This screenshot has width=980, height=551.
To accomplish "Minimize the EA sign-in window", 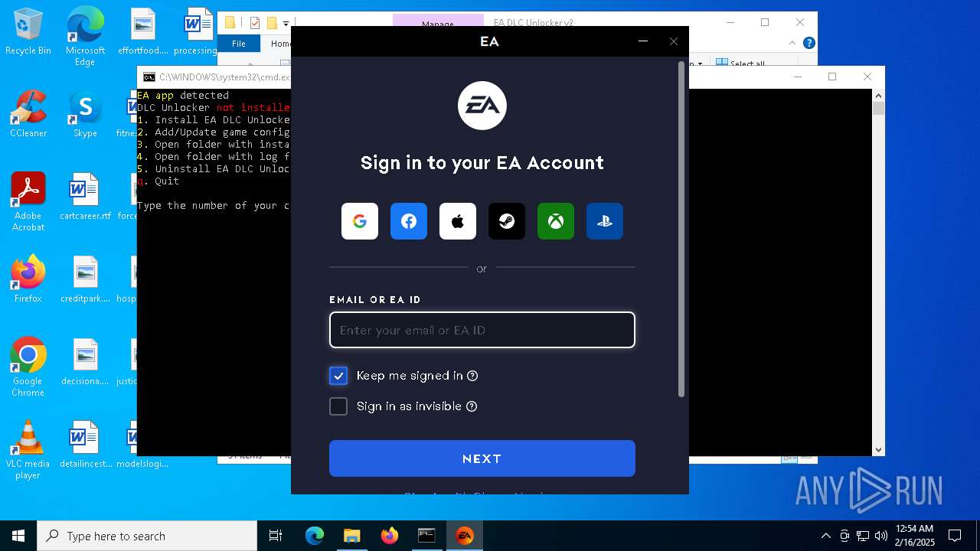I will tap(643, 41).
